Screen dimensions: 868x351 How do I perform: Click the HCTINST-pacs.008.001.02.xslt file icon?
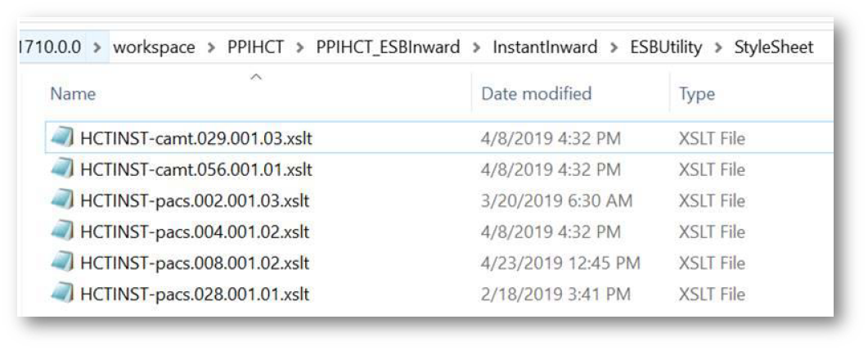61,263
